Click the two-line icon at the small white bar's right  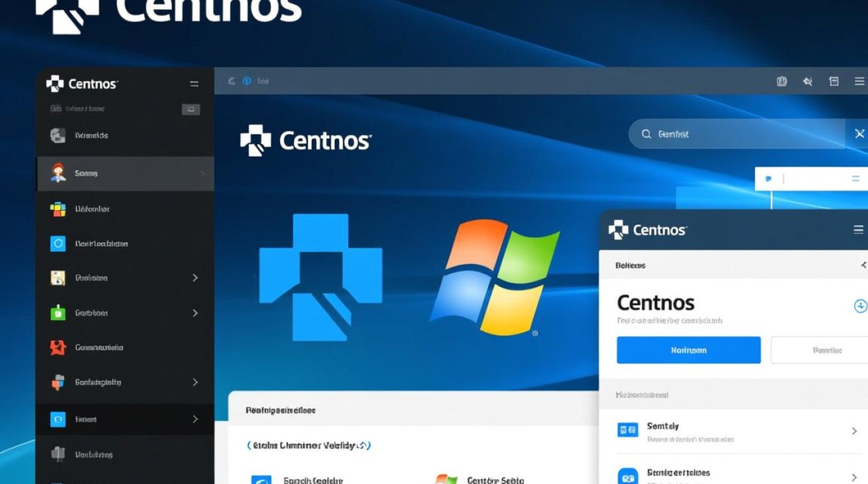point(856,179)
